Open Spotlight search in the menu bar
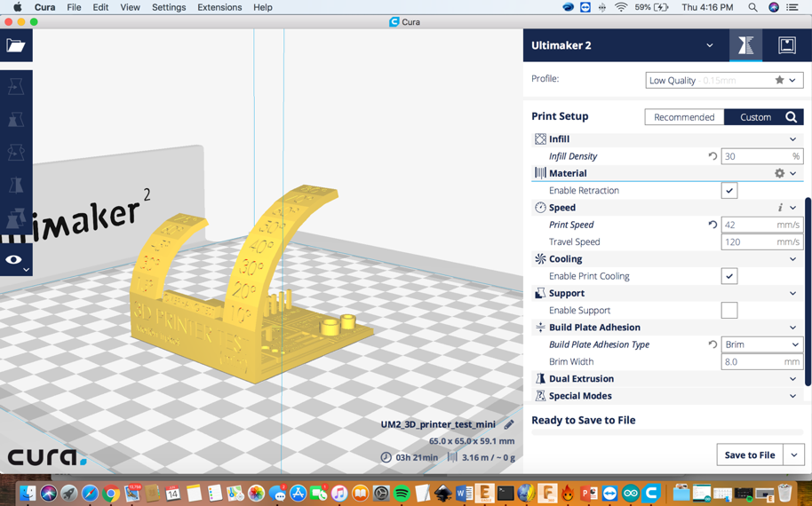812x506 pixels. [x=753, y=7]
